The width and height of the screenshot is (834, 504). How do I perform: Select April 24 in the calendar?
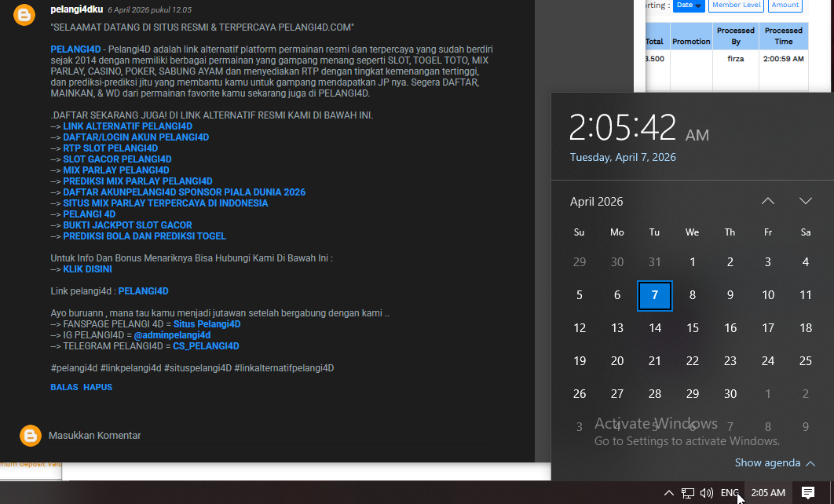[x=768, y=361]
